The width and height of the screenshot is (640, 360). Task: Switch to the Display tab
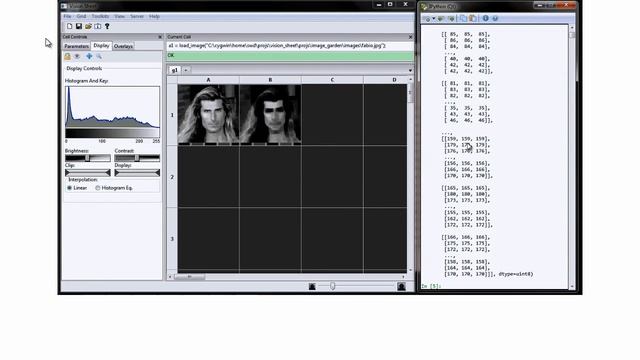(x=101, y=46)
